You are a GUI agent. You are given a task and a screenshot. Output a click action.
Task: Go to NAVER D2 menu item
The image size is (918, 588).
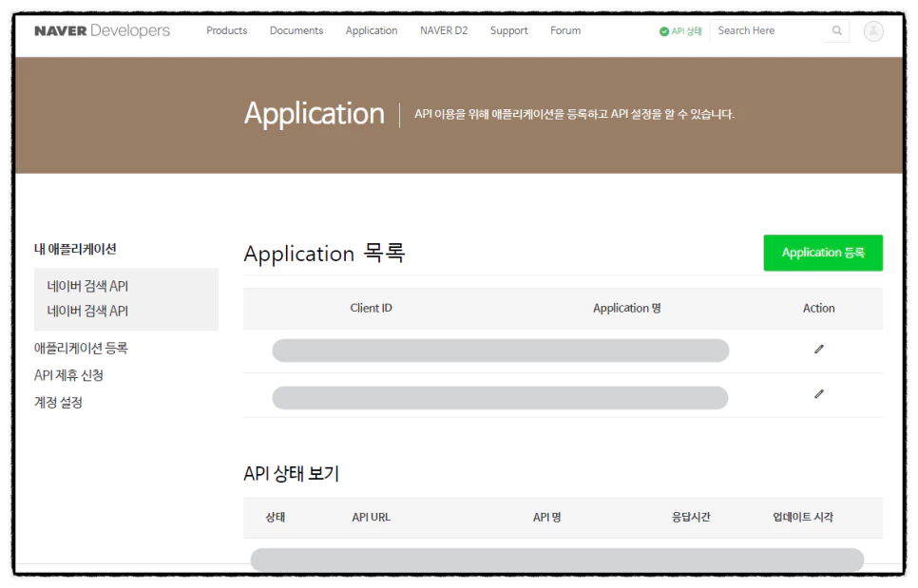pos(444,30)
